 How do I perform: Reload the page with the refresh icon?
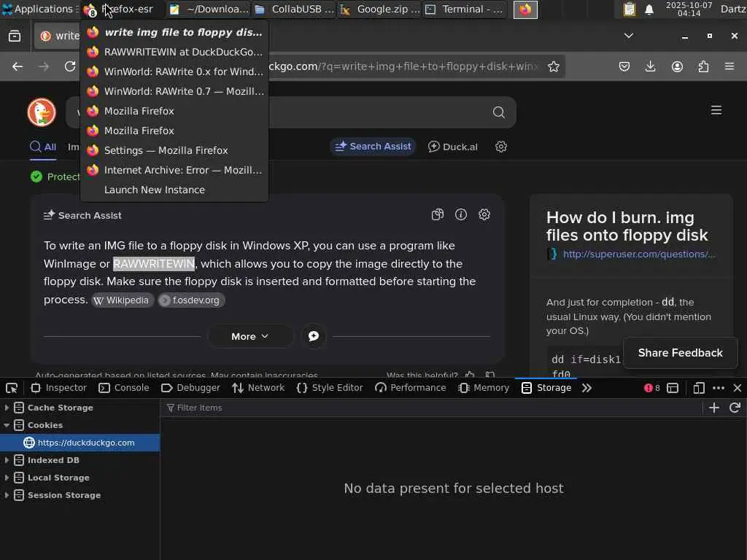tap(70, 66)
